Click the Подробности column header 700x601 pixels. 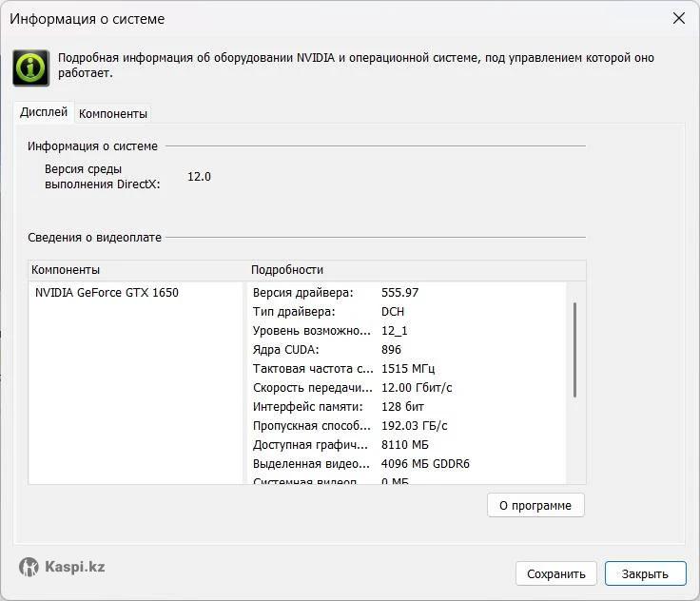point(287,270)
